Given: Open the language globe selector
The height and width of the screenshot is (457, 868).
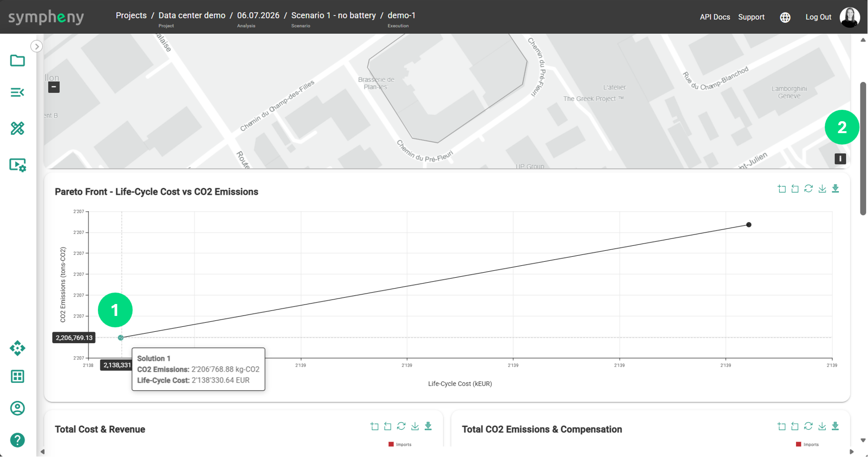Looking at the screenshot, I should click(785, 17).
